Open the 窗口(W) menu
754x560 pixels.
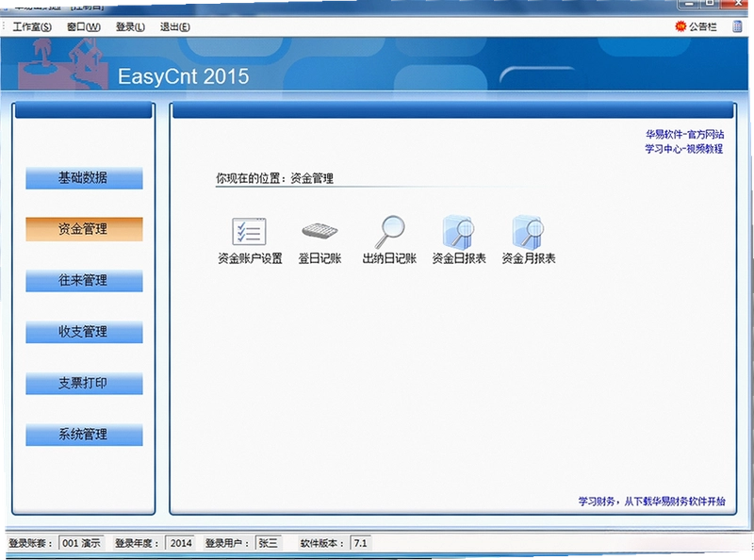coord(84,27)
